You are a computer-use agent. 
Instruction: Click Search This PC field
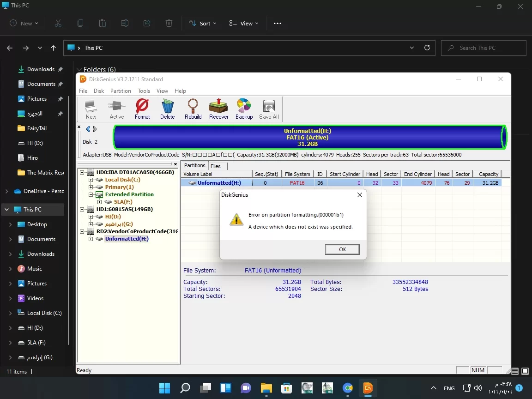[x=484, y=48]
